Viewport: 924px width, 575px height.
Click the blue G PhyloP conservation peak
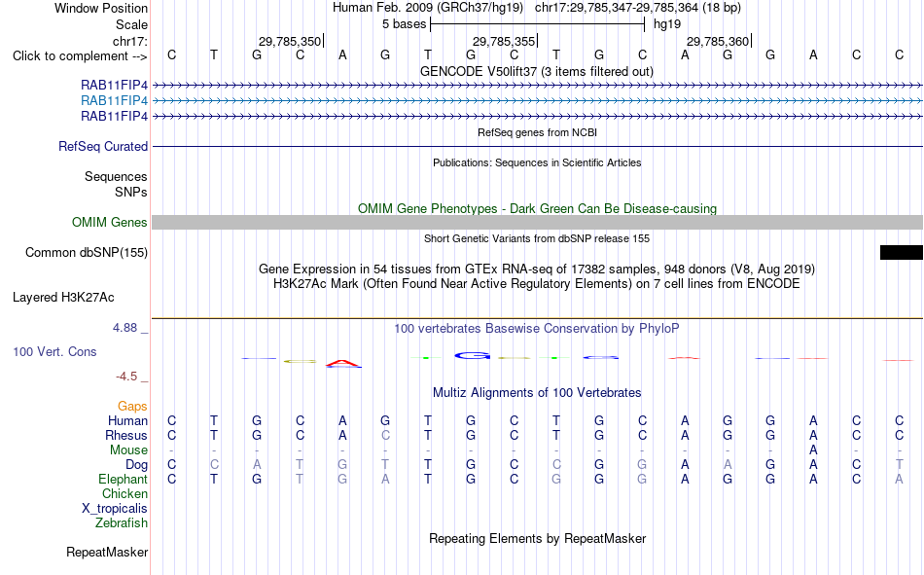coord(472,356)
